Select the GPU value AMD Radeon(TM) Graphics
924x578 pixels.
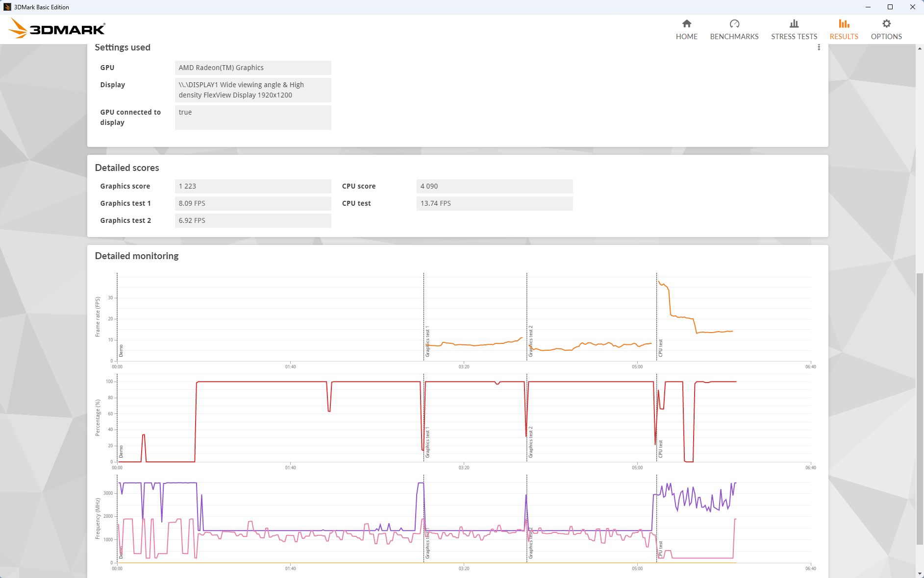pos(253,68)
